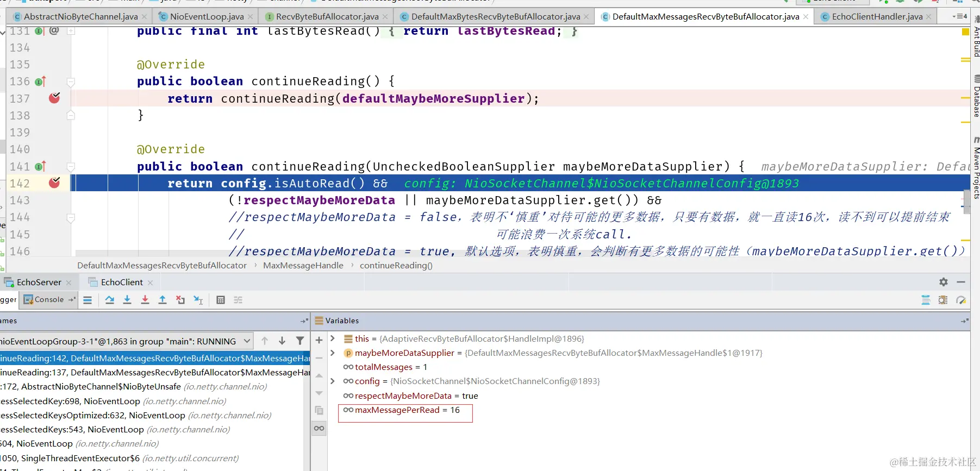Expand the config variable node

pyautogui.click(x=333, y=381)
